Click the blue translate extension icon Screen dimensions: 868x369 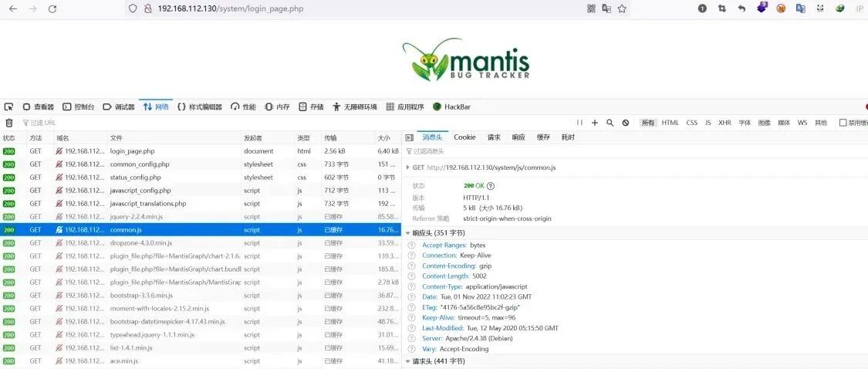[x=800, y=8]
